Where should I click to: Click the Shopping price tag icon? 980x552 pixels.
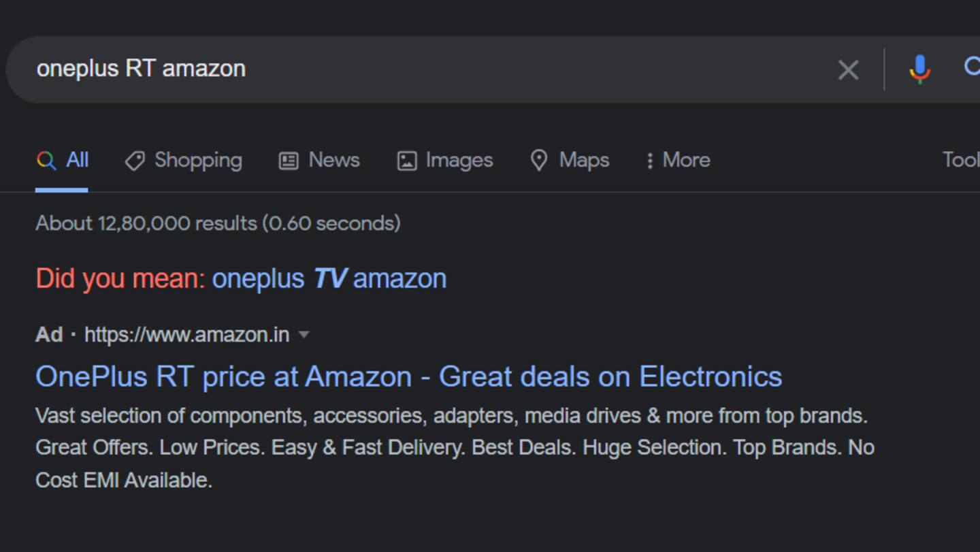tap(134, 161)
